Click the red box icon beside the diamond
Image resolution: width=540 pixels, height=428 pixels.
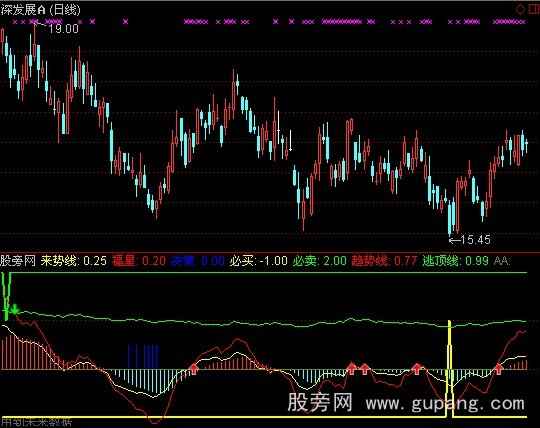pos(534,9)
